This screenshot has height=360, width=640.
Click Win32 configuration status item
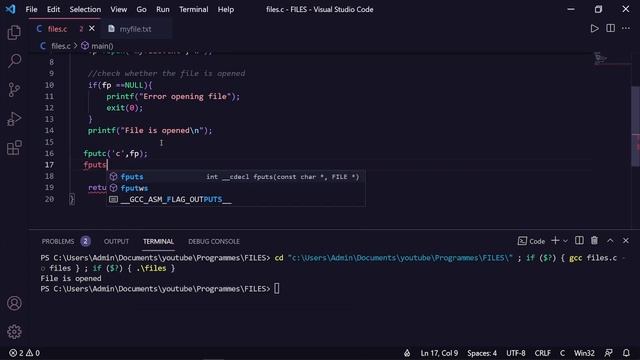pyautogui.click(x=584, y=353)
